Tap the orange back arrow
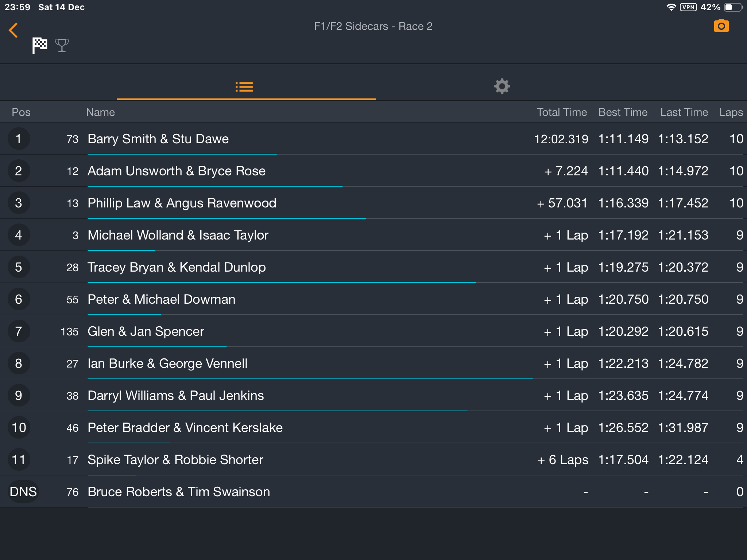The image size is (747, 560). 13,30
